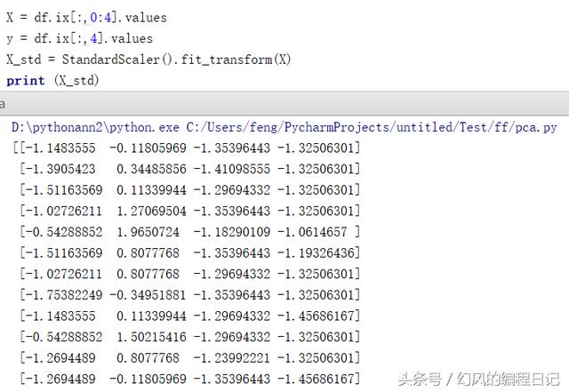Click value -1.41098555 in the output

(x=232, y=169)
